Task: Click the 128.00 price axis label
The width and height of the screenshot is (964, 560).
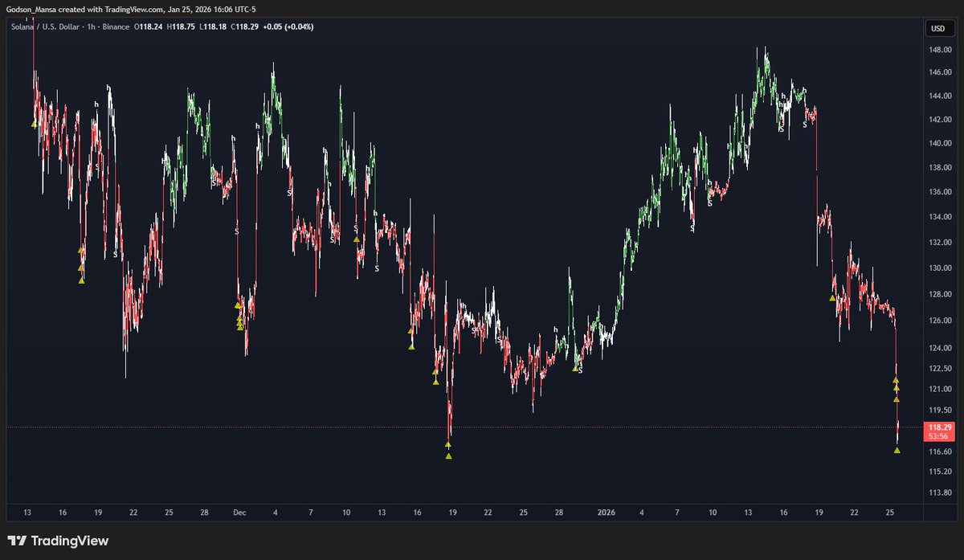Action: [x=940, y=295]
